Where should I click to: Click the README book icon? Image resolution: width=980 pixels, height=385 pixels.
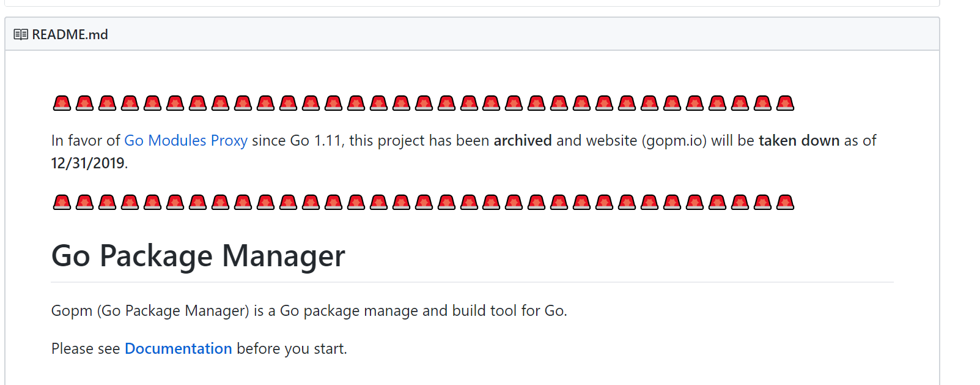point(21,35)
